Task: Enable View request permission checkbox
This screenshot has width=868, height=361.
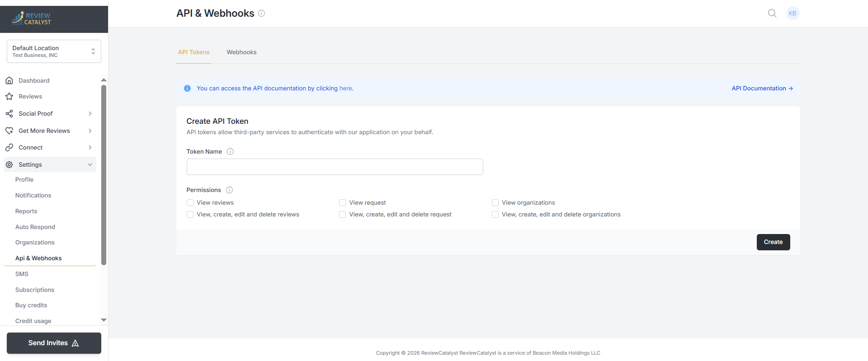Action: (x=343, y=203)
